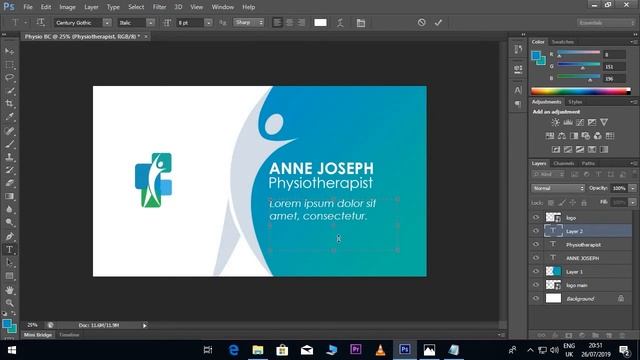The width and height of the screenshot is (640, 360).
Task: Close the Physio BC document tab
Action: [146, 36]
